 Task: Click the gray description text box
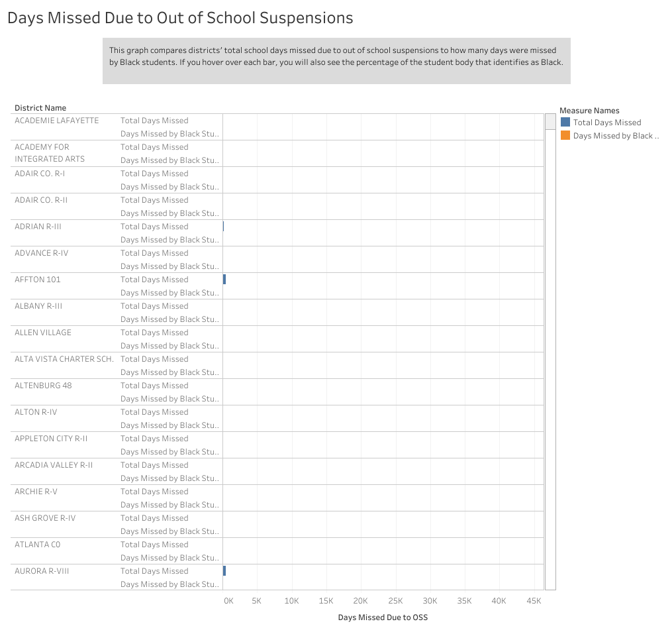coord(336,60)
